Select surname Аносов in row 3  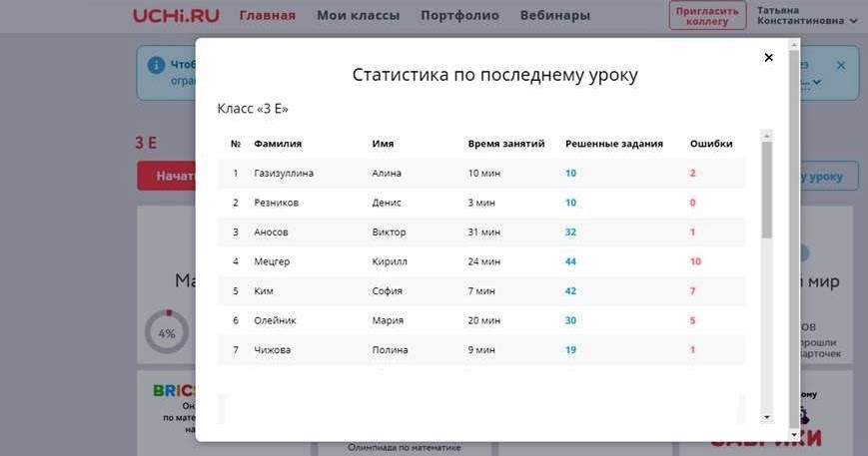[x=271, y=232]
